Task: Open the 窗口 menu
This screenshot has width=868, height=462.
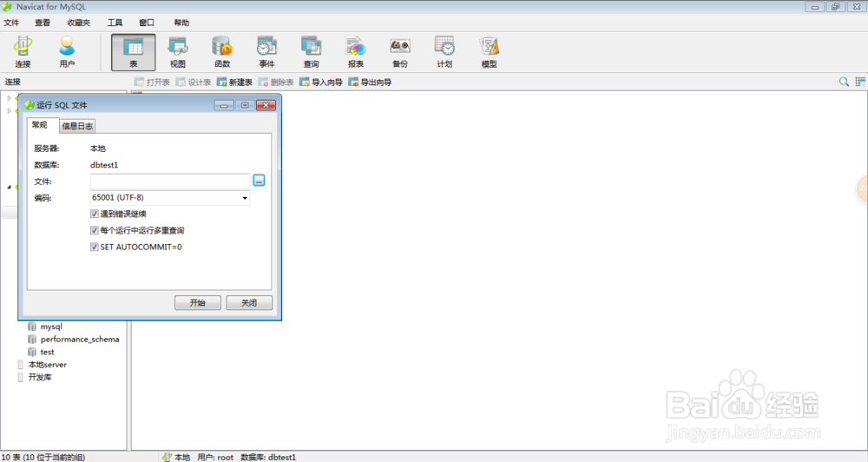Action: point(146,23)
